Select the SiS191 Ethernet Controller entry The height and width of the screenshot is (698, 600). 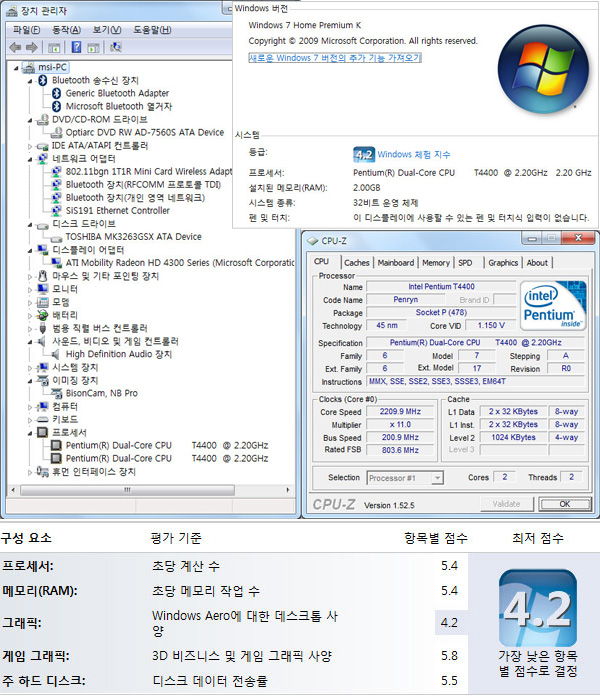[118, 211]
